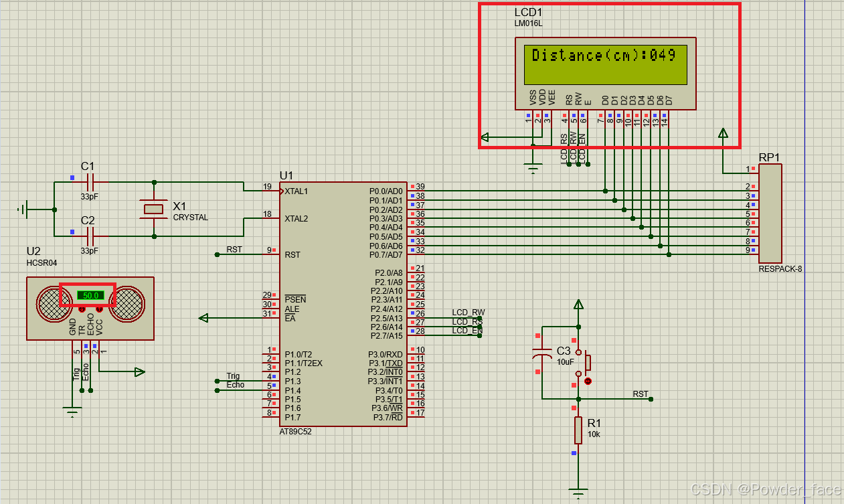Click the P2.0/A8 pin label

click(389, 273)
